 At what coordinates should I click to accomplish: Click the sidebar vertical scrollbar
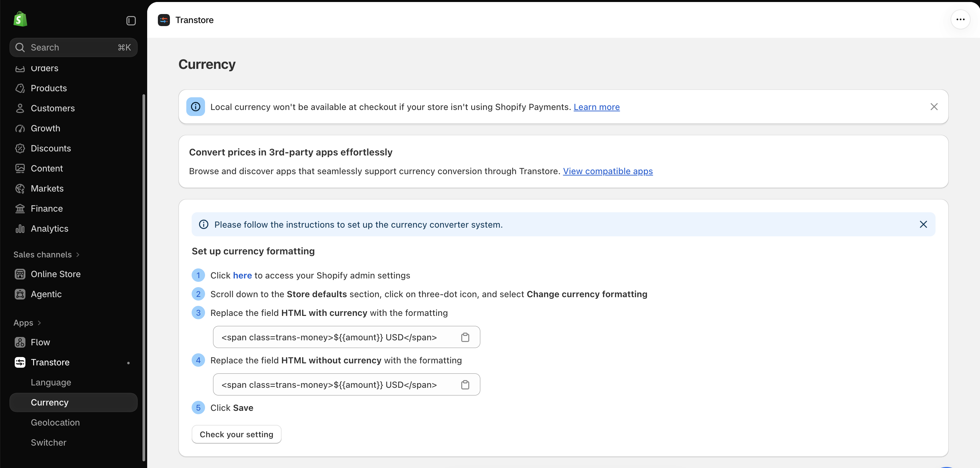(x=144, y=277)
